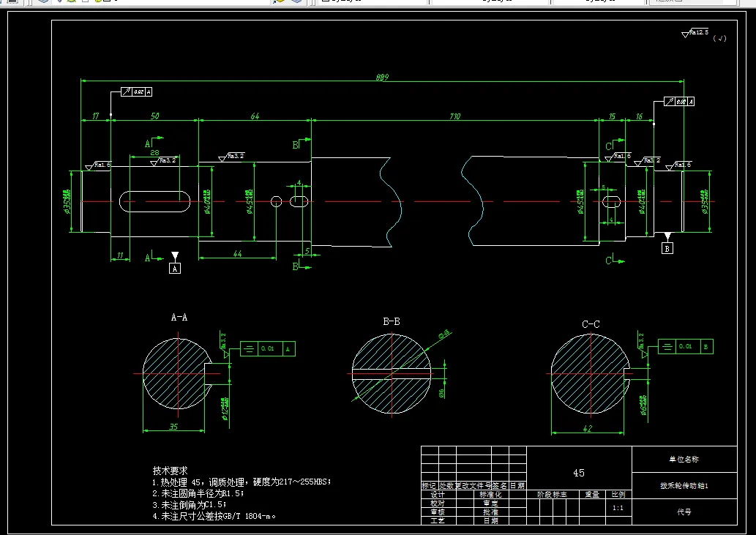Select datum A box under shaft
This screenshot has height=535, width=756.
(x=175, y=269)
